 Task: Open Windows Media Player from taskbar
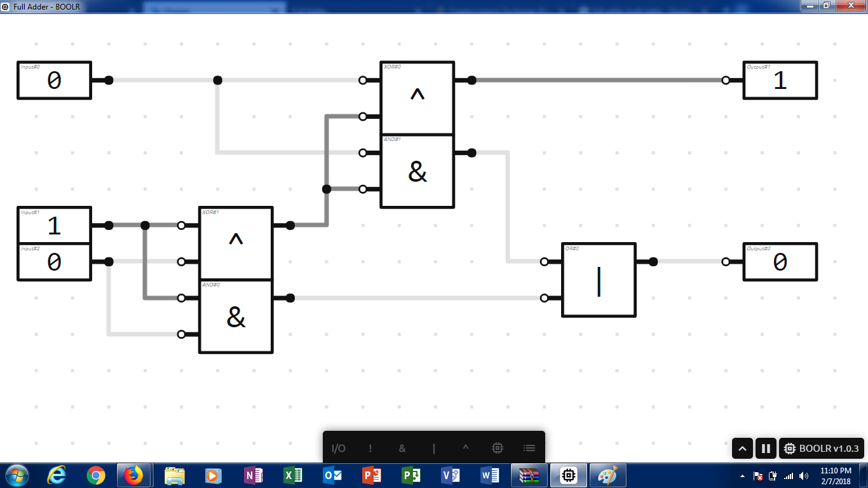tap(213, 475)
